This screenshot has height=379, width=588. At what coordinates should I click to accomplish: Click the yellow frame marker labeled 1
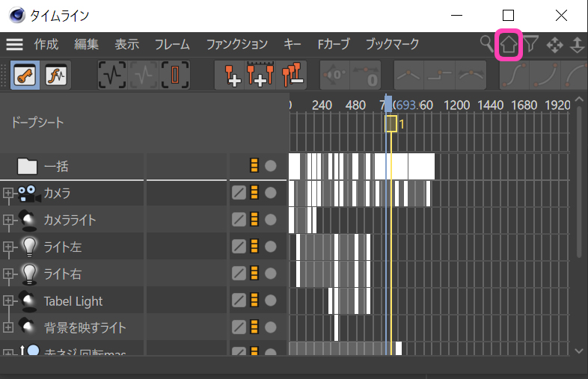coord(391,123)
